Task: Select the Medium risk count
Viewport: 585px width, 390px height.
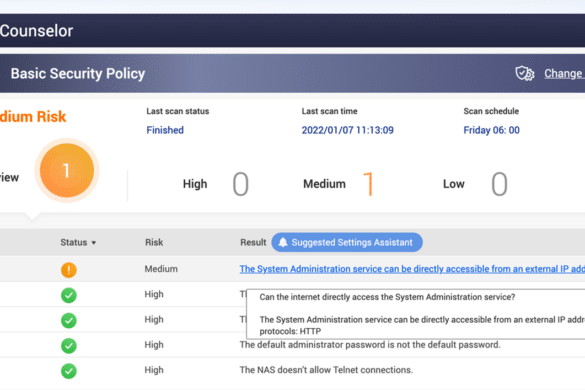Action: pyautogui.click(x=369, y=184)
